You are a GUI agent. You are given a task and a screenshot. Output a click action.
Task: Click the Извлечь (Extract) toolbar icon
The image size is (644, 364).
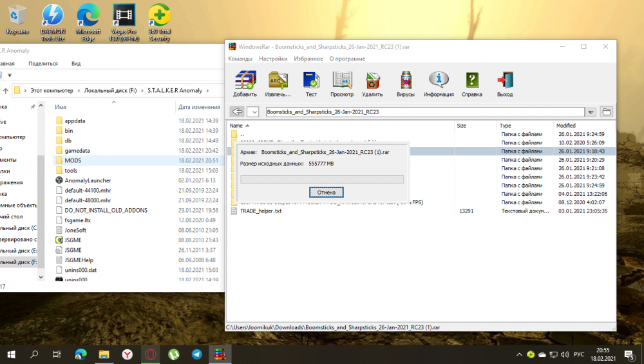point(278,83)
